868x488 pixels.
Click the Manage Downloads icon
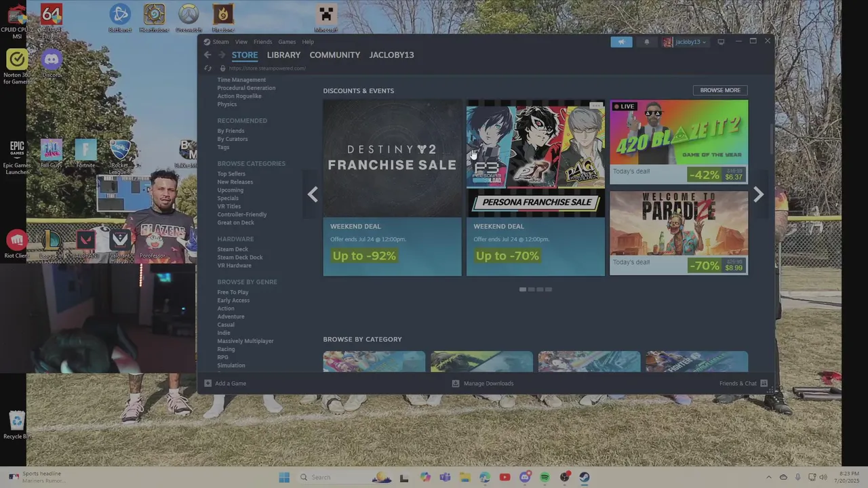(456, 384)
